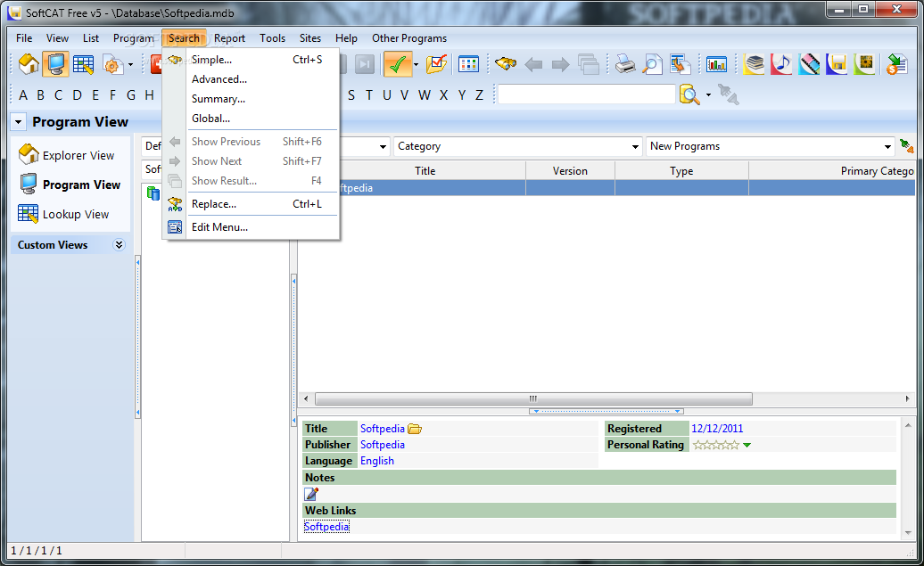Open the statistics bar chart toolbar icon

click(716, 64)
